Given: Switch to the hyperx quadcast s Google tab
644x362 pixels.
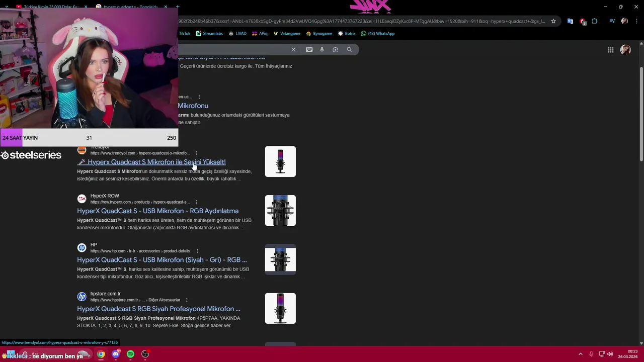Looking at the screenshot, I should click(x=131, y=7).
